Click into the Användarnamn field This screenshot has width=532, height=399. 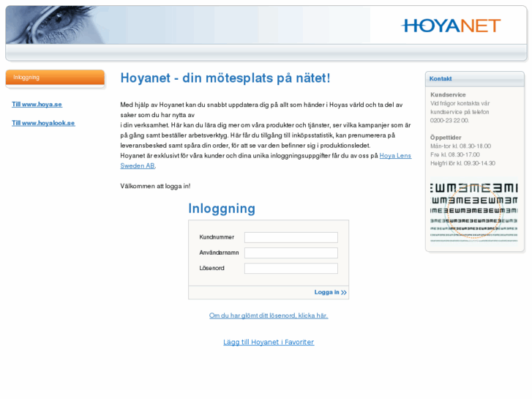[291, 253]
